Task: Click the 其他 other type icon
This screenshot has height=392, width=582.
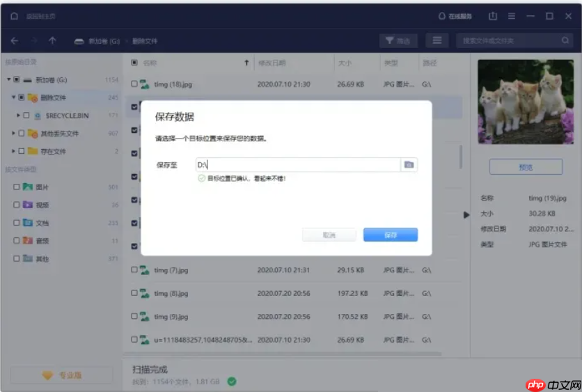Action: click(27, 258)
